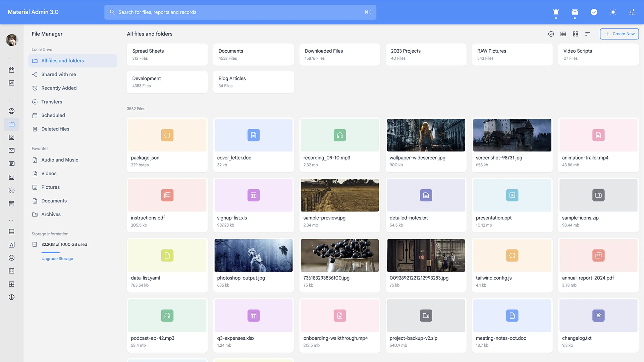Viewport: 644px width, 362px height.
Task: Open Scheduled in sidebar
Action: click(x=72, y=115)
